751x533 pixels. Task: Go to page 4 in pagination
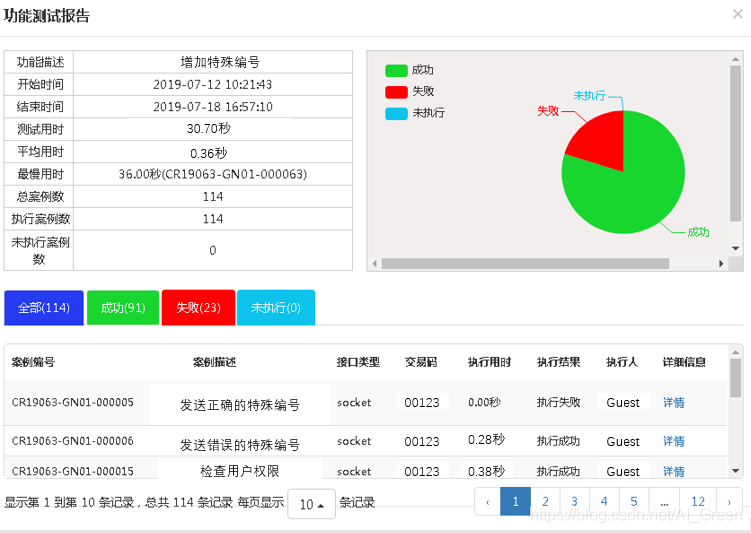coord(604,501)
